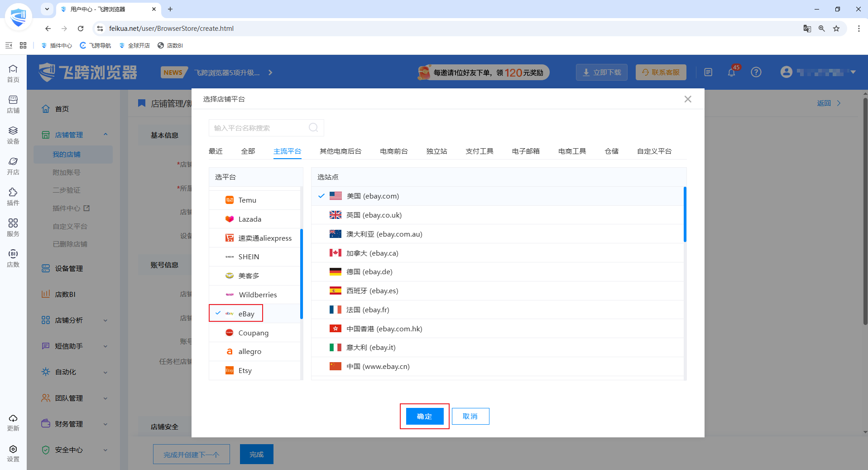Click the site list scrollbar
The image size is (868, 470).
tap(685, 214)
